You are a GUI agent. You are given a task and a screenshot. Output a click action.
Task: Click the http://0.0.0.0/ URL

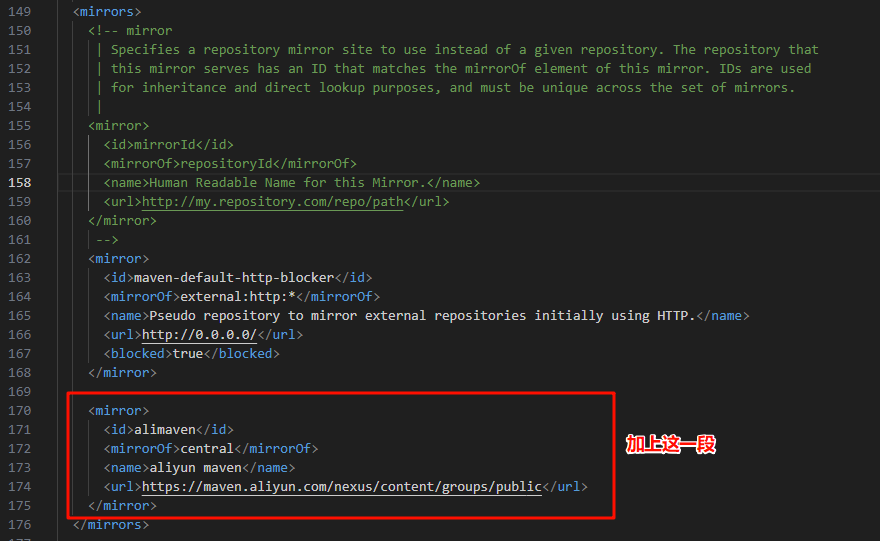point(199,335)
